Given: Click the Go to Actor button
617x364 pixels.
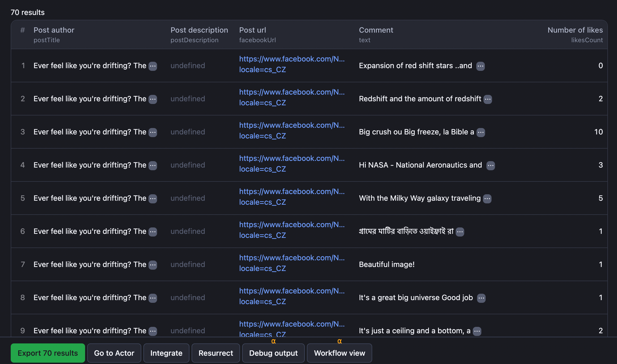Looking at the screenshot, I should (x=114, y=353).
